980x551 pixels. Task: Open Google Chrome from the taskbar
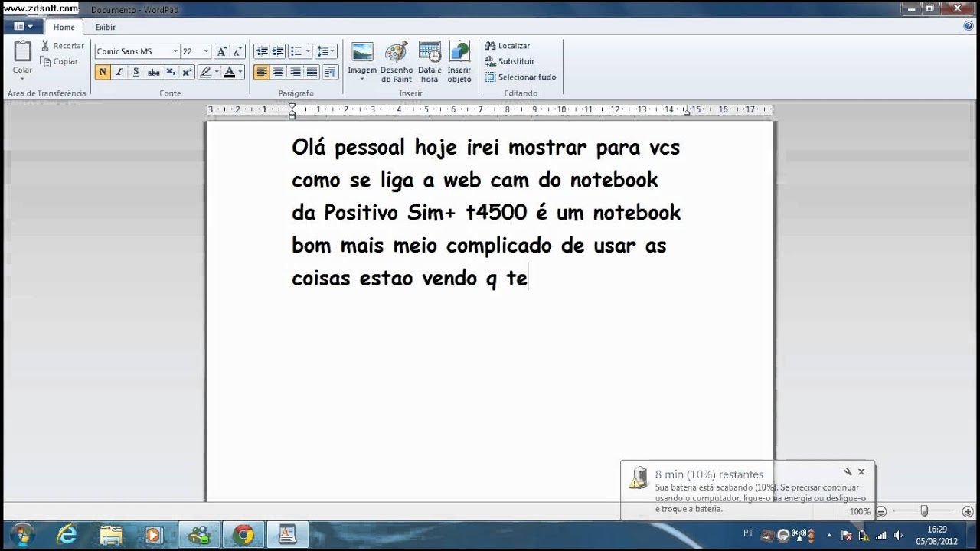[243, 535]
